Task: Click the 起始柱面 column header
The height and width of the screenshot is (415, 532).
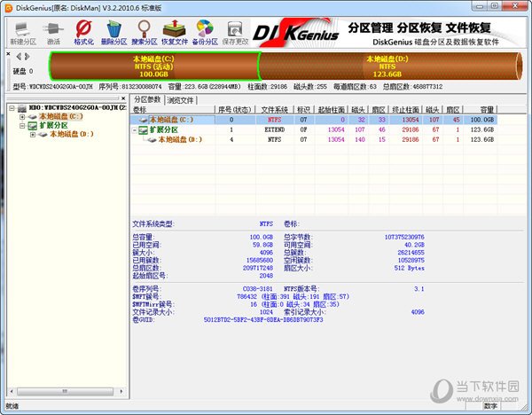Action: coord(331,110)
